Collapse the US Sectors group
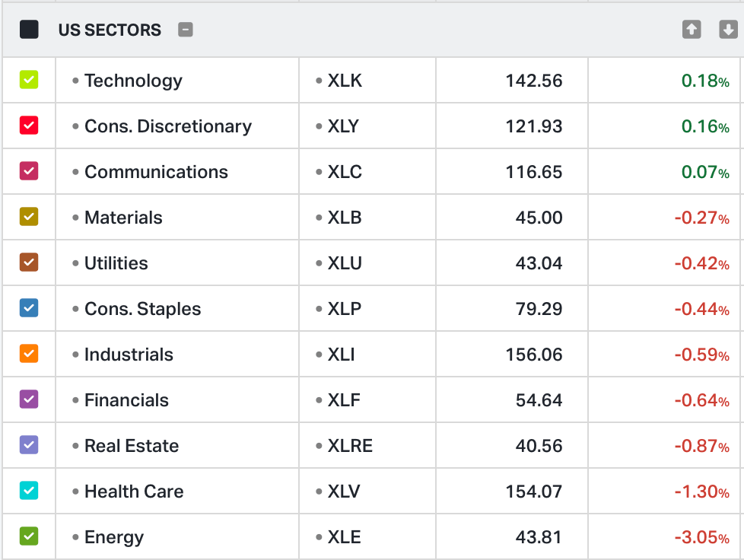744x560 pixels. pyautogui.click(x=186, y=30)
